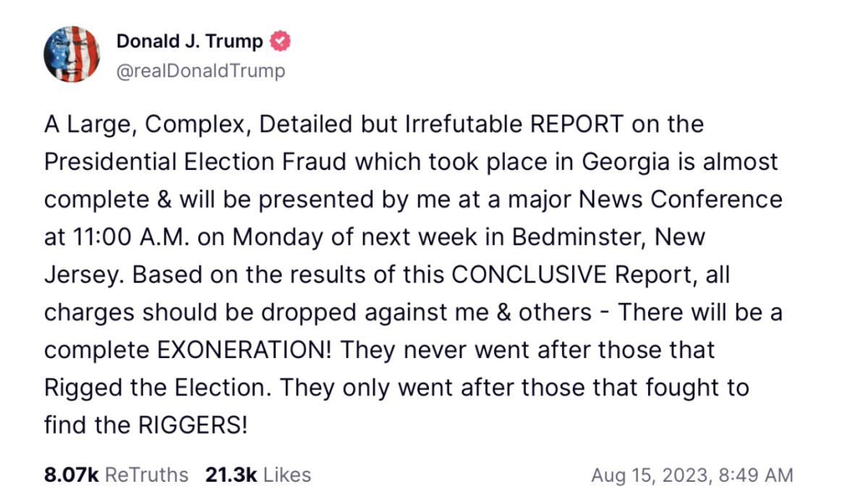This screenshot has width=868, height=502.
Task: Click the flag-themed profile avatar
Action: point(72,54)
